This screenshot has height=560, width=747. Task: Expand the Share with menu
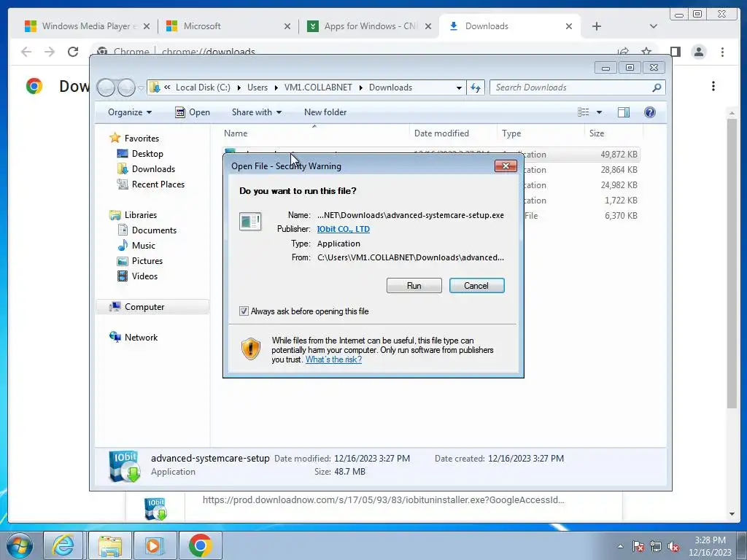tap(256, 112)
